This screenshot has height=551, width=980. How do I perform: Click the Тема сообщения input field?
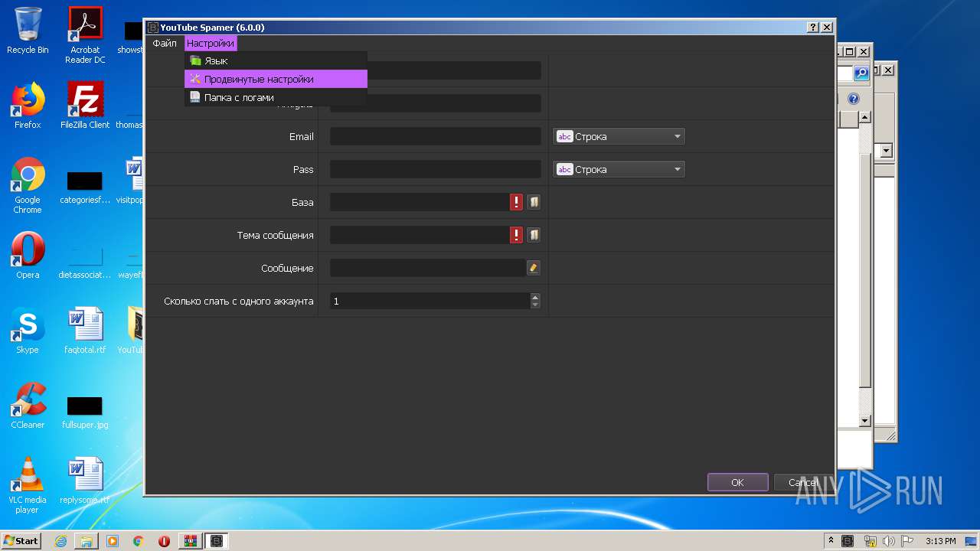click(420, 235)
